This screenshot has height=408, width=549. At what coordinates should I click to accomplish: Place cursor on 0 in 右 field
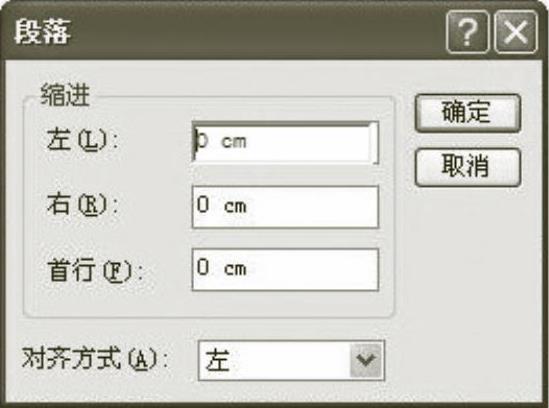click(203, 205)
